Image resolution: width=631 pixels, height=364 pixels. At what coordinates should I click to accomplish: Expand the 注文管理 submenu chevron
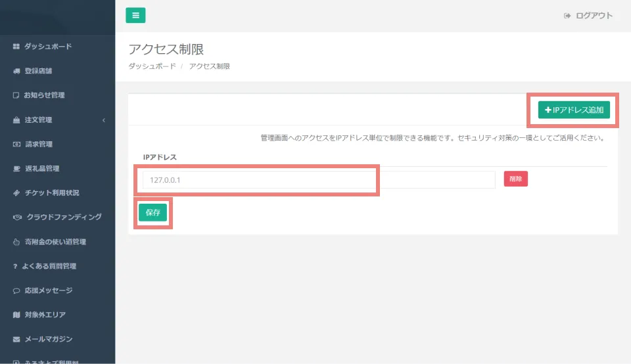pos(104,120)
